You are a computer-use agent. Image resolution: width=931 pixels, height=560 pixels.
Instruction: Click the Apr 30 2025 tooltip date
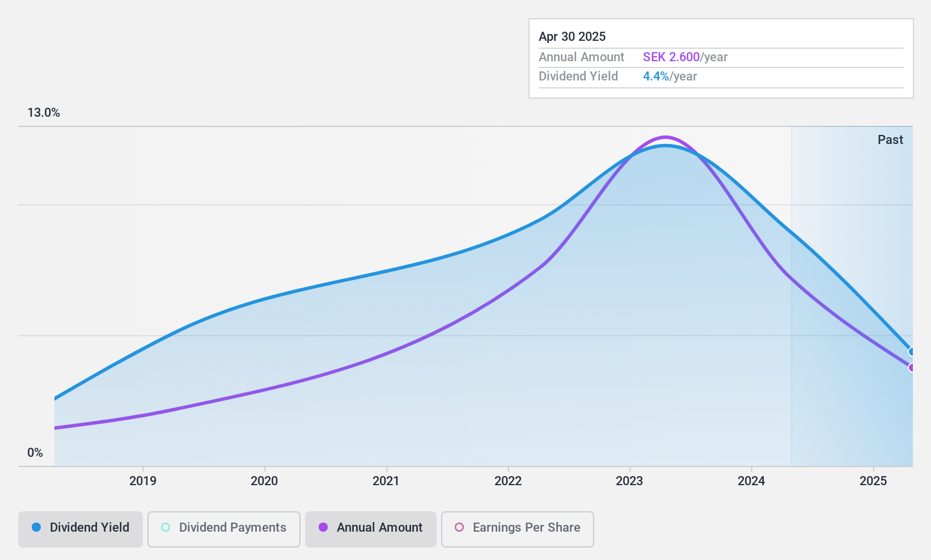572,37
